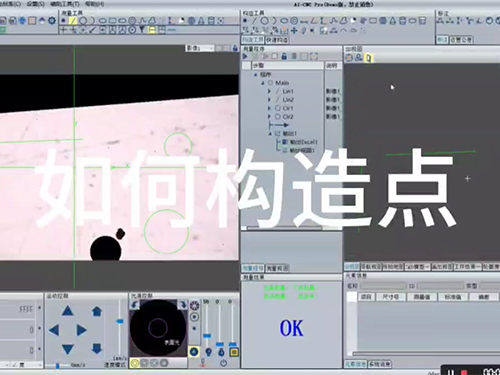
Task: Adjust the vertical motion speed slider
Action: pyautogui.click(x=120, y=322)
